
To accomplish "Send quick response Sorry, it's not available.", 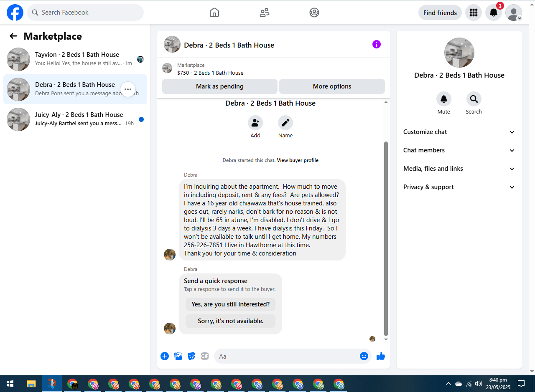I will tap(231, 321).
